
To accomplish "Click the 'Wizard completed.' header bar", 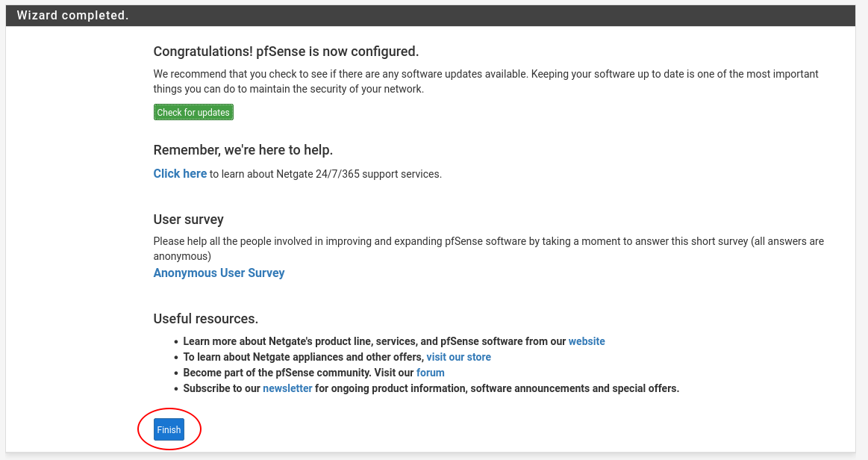I will [73, 16].
